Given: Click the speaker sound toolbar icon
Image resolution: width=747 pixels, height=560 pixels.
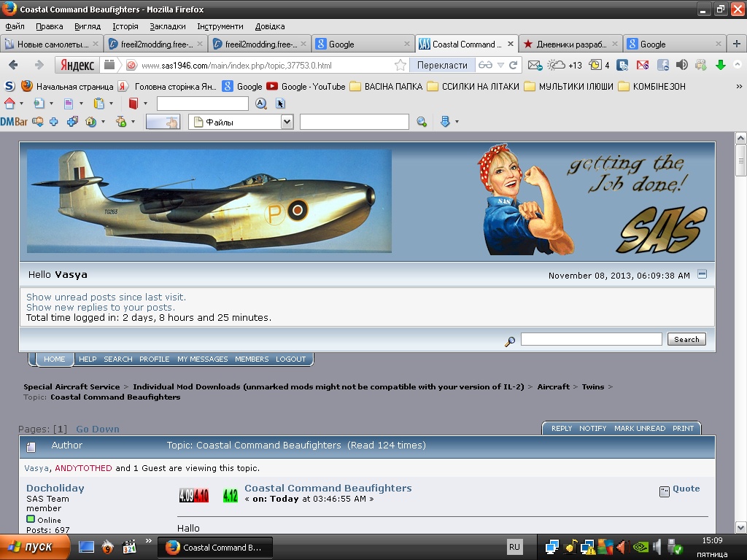Looking at the screenshot, I should pos(682,65).
